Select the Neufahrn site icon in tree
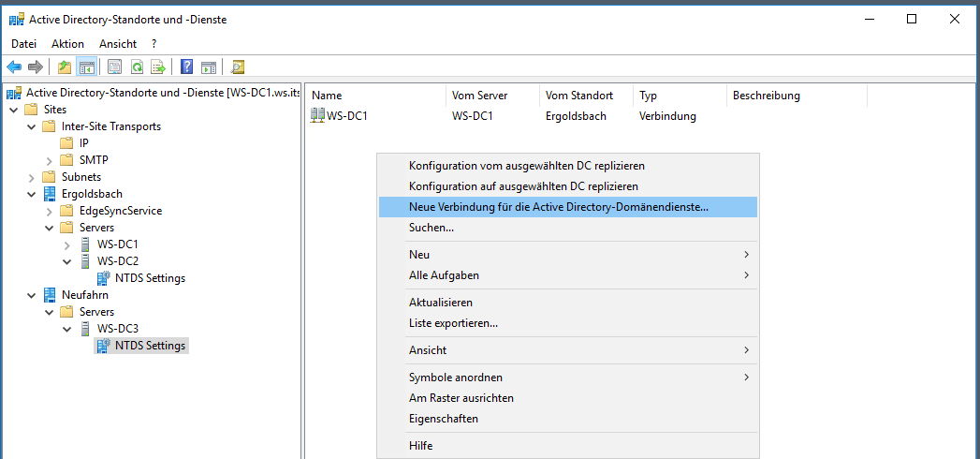 point(50,294)
